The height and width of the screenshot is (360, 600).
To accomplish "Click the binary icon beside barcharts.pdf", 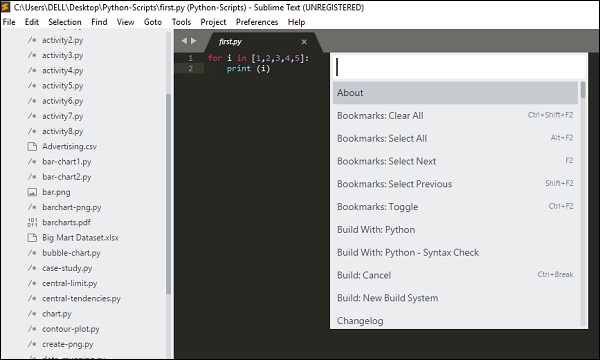I will [32, 222].
